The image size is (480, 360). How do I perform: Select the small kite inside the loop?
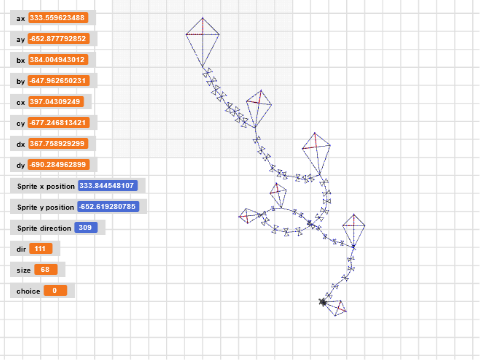pyautogui.click(x=278, y=195)
